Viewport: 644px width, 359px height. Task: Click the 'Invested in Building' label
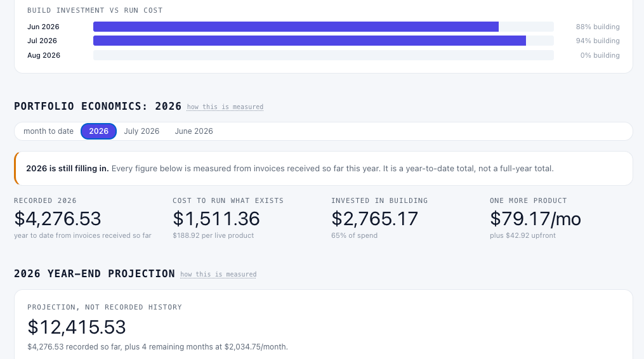click(379, 200)
